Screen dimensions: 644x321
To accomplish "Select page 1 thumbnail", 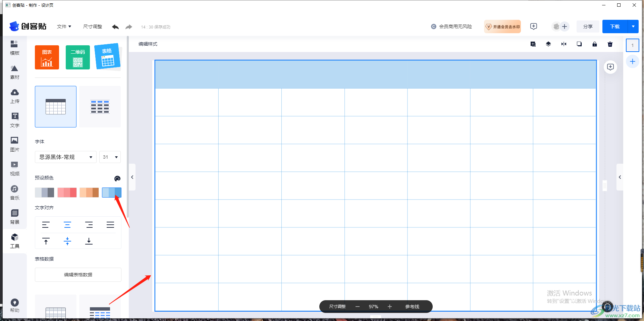I will 633,45.
